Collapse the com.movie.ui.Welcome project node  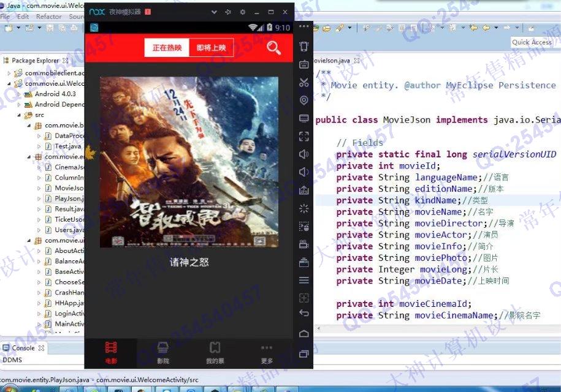click(9, 83)
